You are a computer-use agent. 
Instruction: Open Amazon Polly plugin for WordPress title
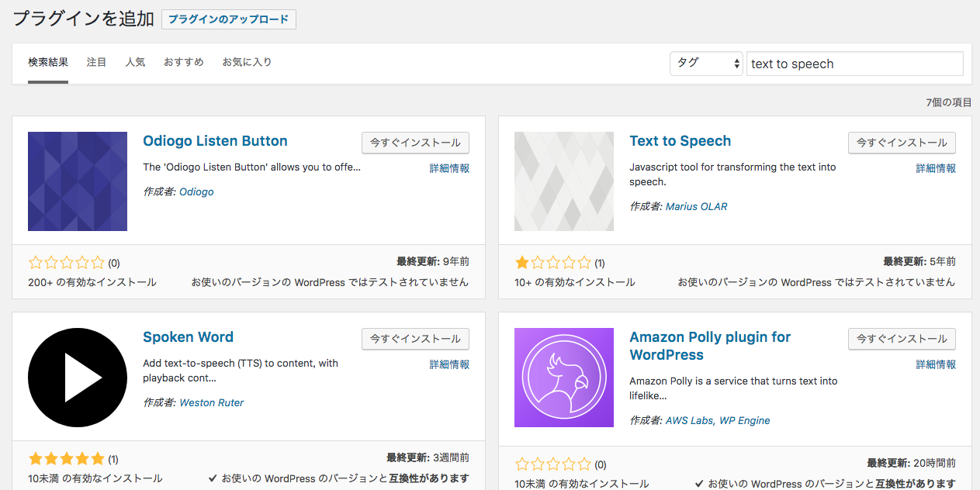coord(710,346)
